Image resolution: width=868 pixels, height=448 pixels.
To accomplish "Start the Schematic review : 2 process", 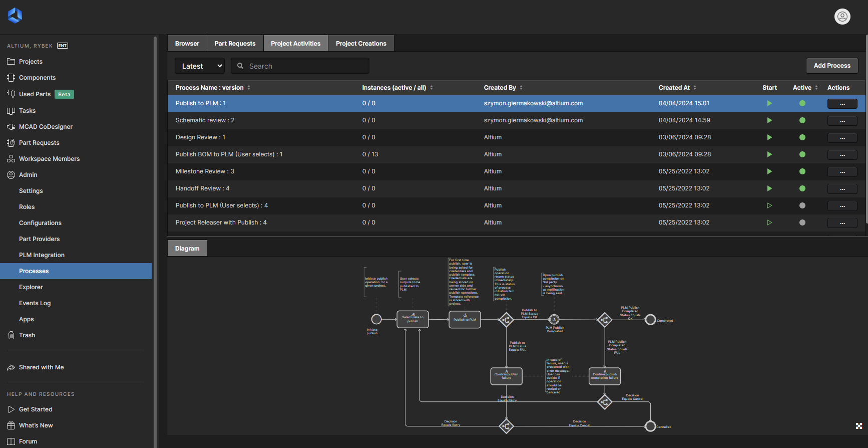I will coord(769,120).
